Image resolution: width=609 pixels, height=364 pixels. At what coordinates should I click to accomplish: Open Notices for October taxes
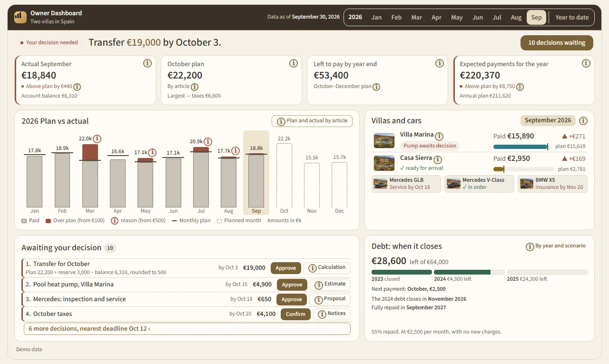(x=332, y=314)
